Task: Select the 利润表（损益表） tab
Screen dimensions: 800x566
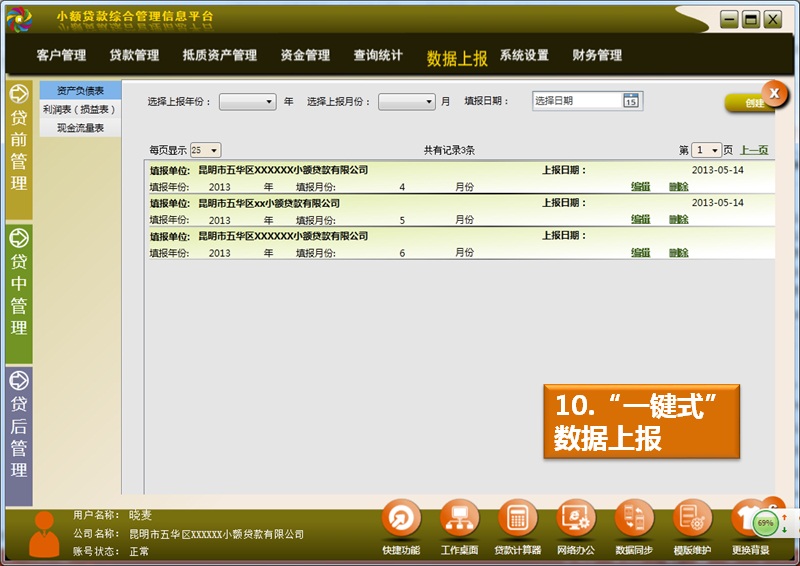Action: pos(80,110)
